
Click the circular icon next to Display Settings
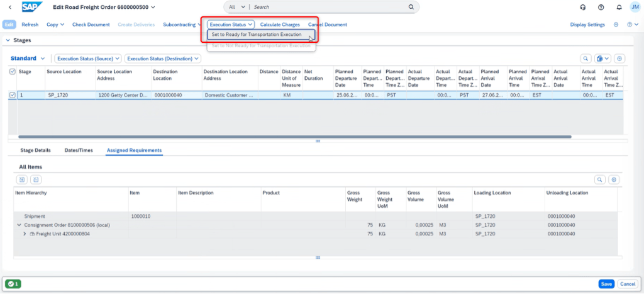(x=616, y=25)
